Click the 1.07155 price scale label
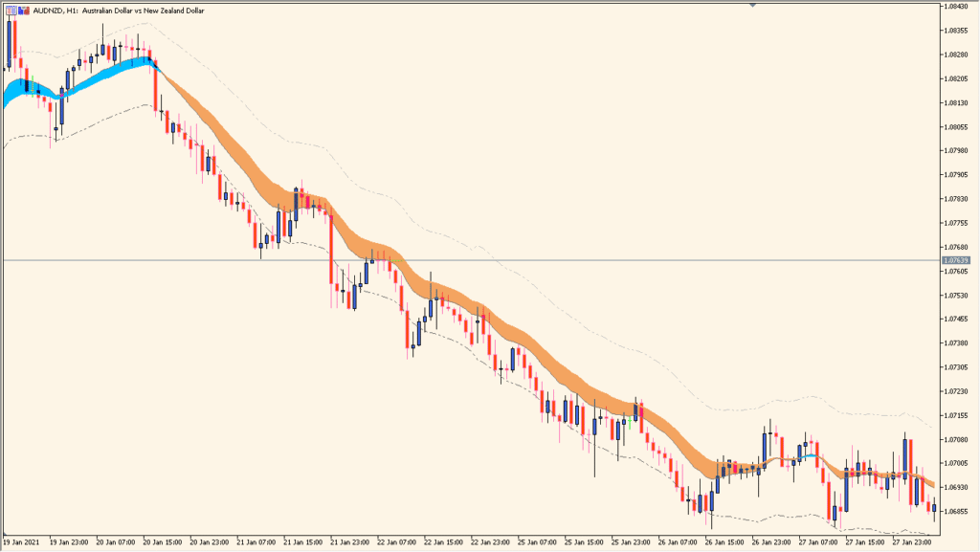The height and width of the screenshot is (552, 980). (x=956, y=415)
